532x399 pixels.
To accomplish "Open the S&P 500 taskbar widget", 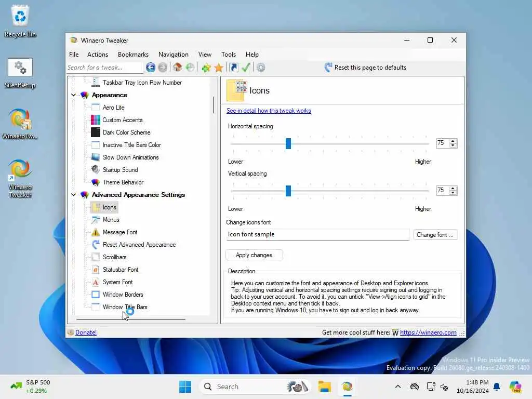I will 31,387.
